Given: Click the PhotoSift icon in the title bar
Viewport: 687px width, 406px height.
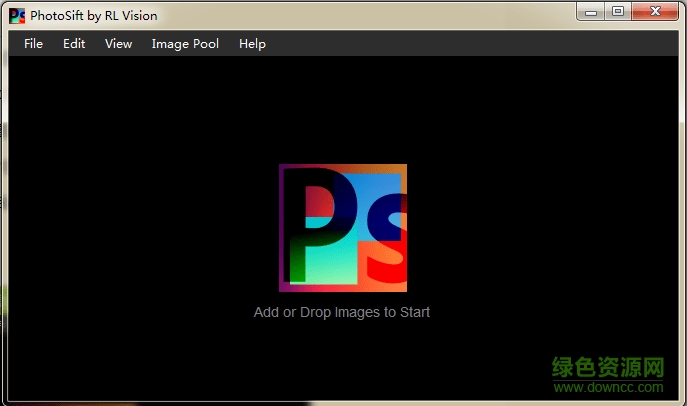Looking at the screenshot, I should pos(16,15).
